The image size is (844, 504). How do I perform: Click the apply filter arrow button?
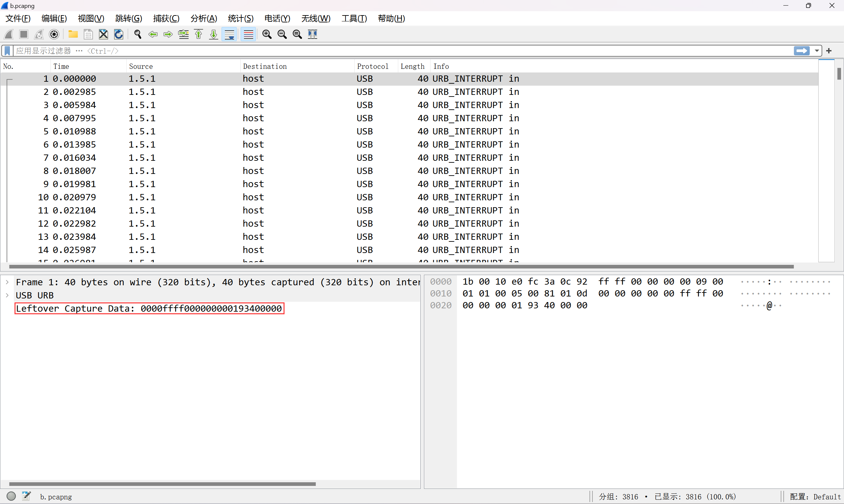[802, 51]
